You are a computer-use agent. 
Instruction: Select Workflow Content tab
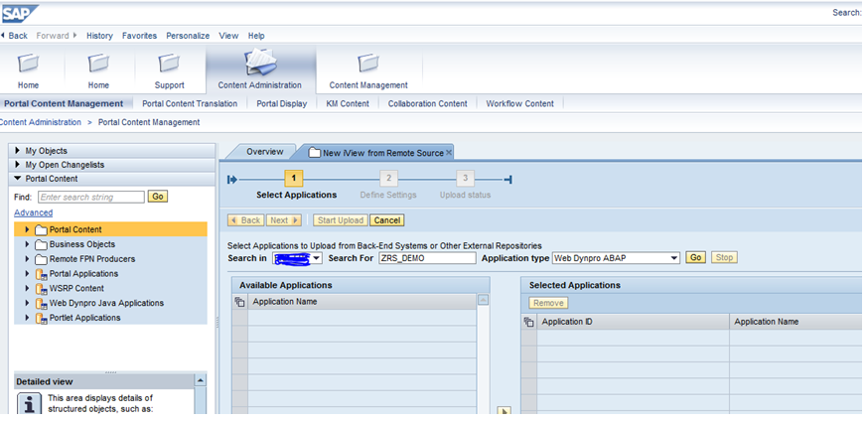point(519,103)
